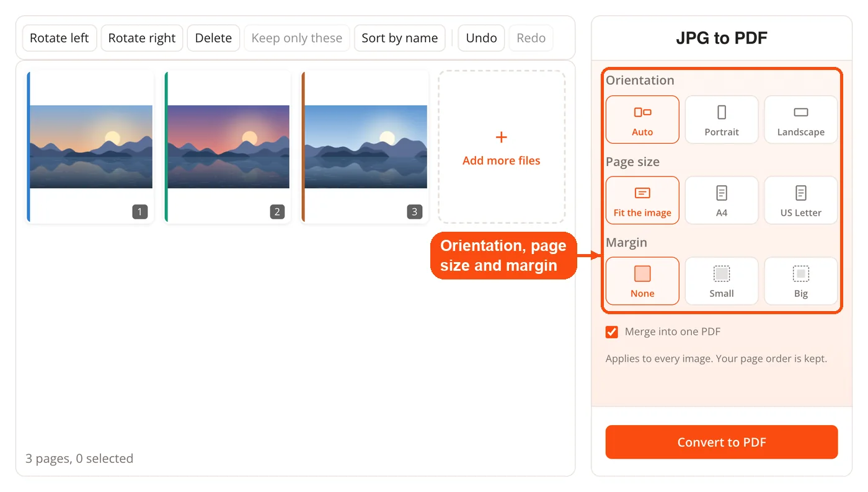Screen dimensions: 868x492
Task: Apply the Small margin option
Action: pos(722,281)
